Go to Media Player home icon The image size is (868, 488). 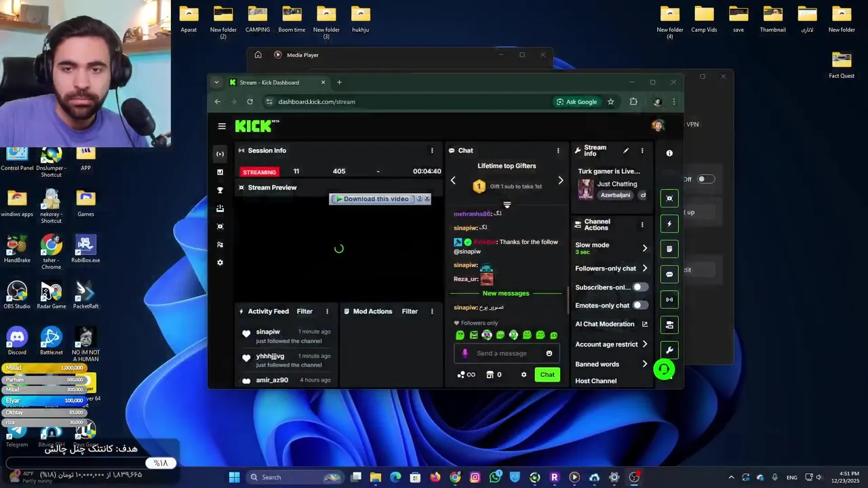tap(258, 55)
